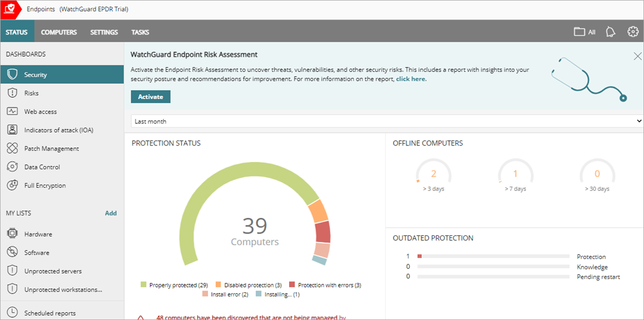644x320 pixels.
Task: Open the settings gear icon in top bar
Action: 633,32
